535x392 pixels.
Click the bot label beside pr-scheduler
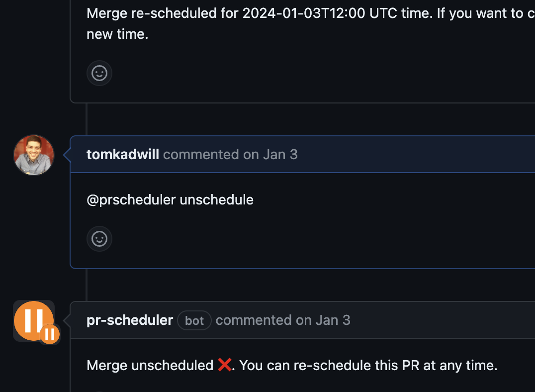click(194, 320)
